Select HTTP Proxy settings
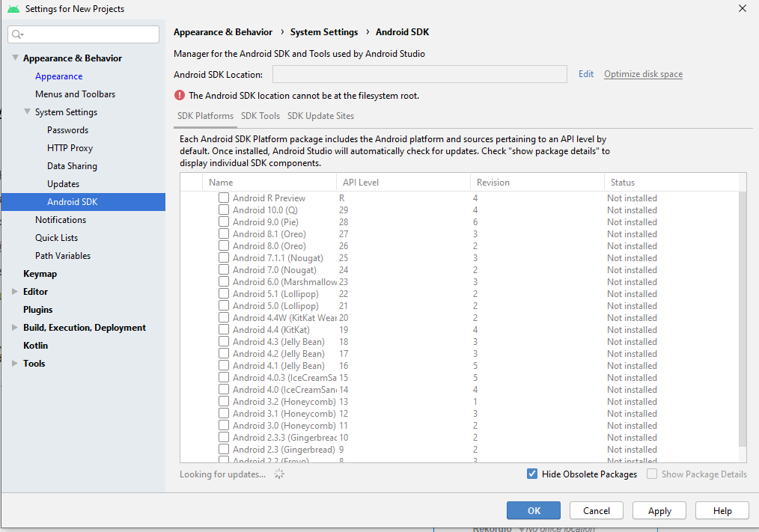The width and height of the screenshot is (759, 532). 70,147
